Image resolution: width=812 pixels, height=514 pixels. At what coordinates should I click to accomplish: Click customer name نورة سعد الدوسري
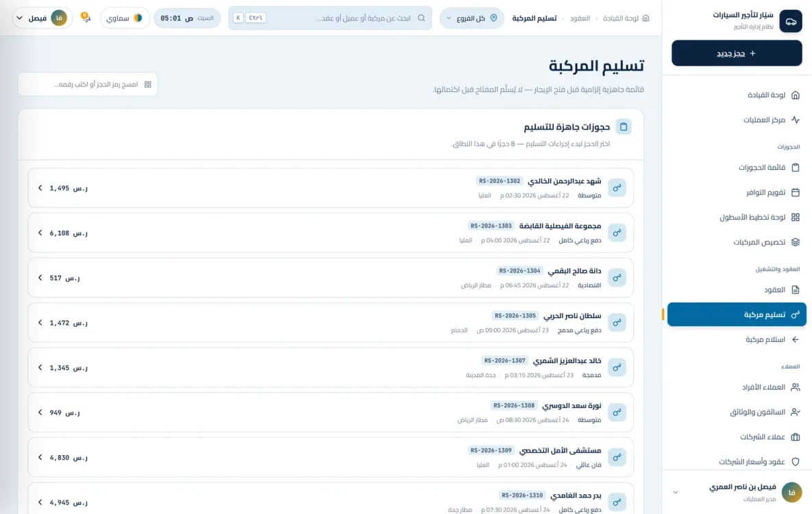pos(571,406)
